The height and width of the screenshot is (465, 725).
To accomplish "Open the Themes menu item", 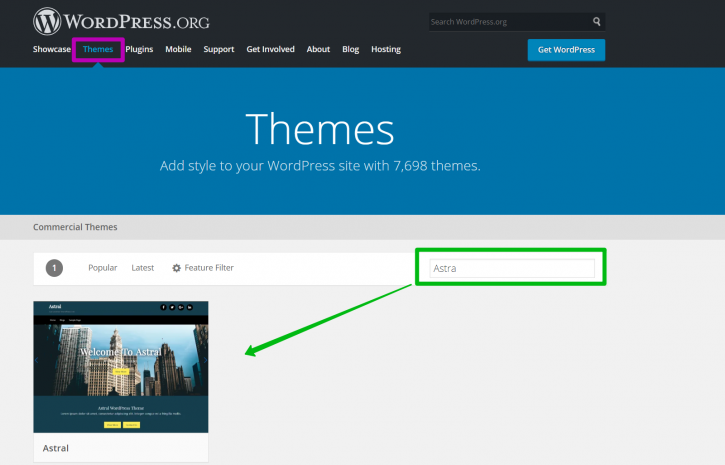I will click(x=98, y=49).
